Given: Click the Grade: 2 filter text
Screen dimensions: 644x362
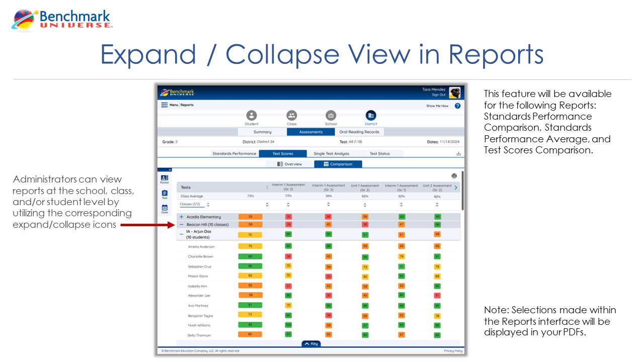Looking at the screenshot, I should 170,142.
